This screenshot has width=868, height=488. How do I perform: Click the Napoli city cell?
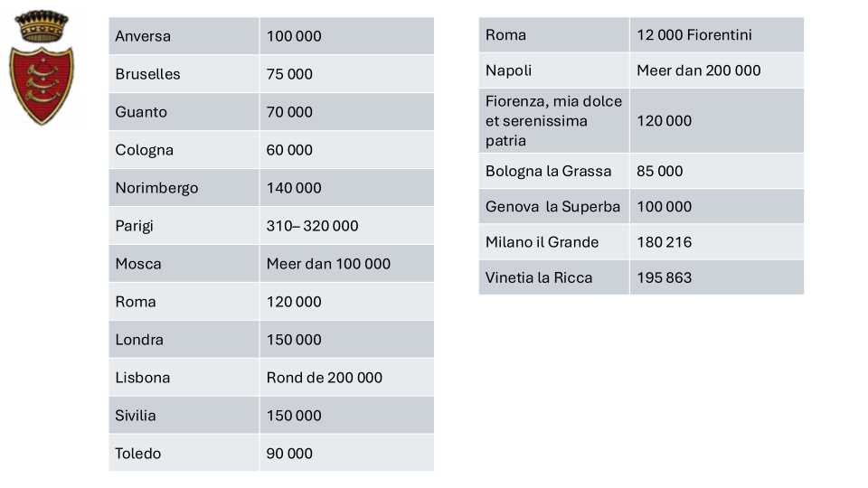coord(553,70)
